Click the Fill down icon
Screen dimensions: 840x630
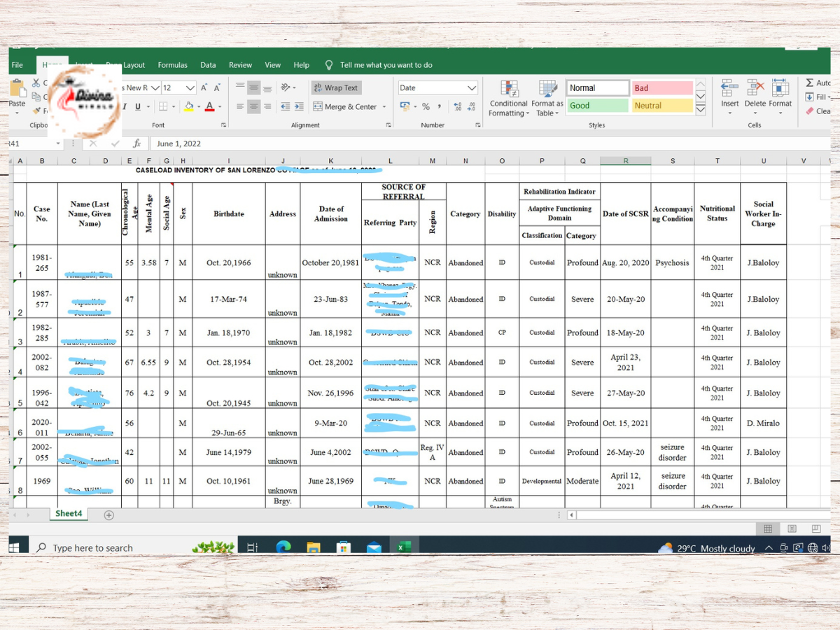(810, 97)
